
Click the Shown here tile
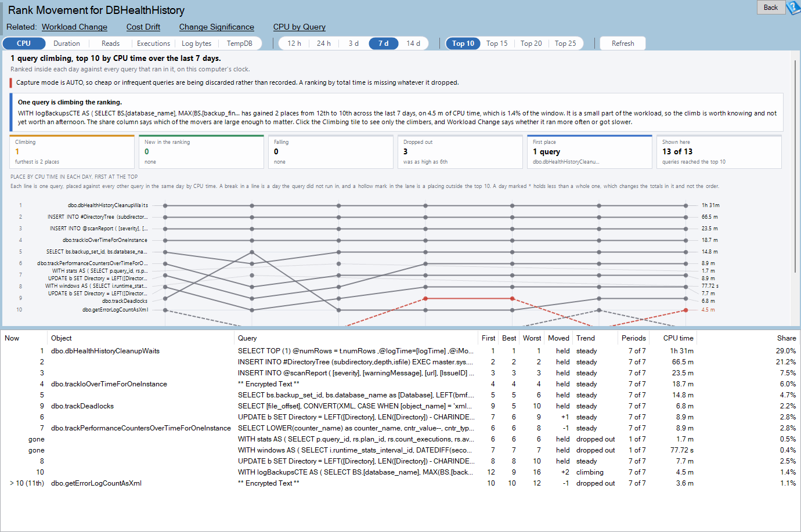(x=719, y=152)
